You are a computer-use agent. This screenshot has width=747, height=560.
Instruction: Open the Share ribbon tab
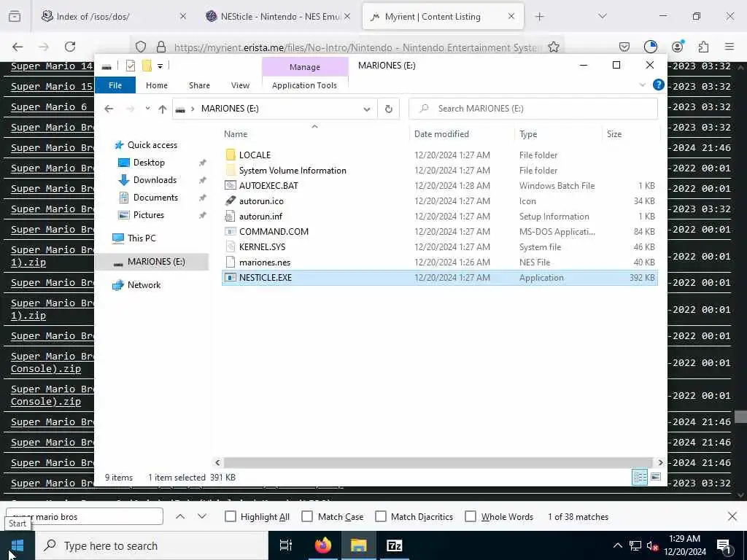(199, 85)
